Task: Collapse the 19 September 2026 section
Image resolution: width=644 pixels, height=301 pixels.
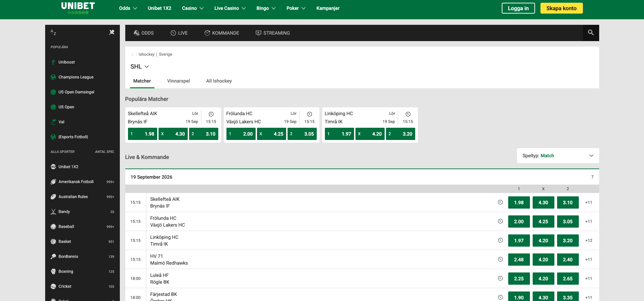Action: [362, 177]
